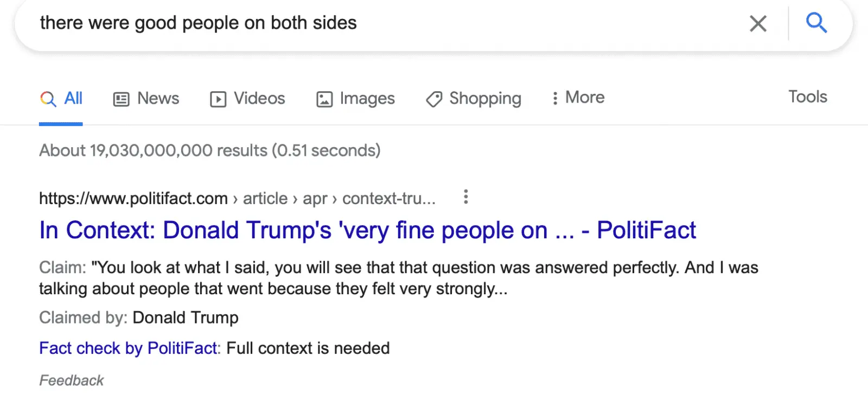This screenshot has height=405, width=868.
Task: Switch to the Shopping tab
Action: pos(474,98)
